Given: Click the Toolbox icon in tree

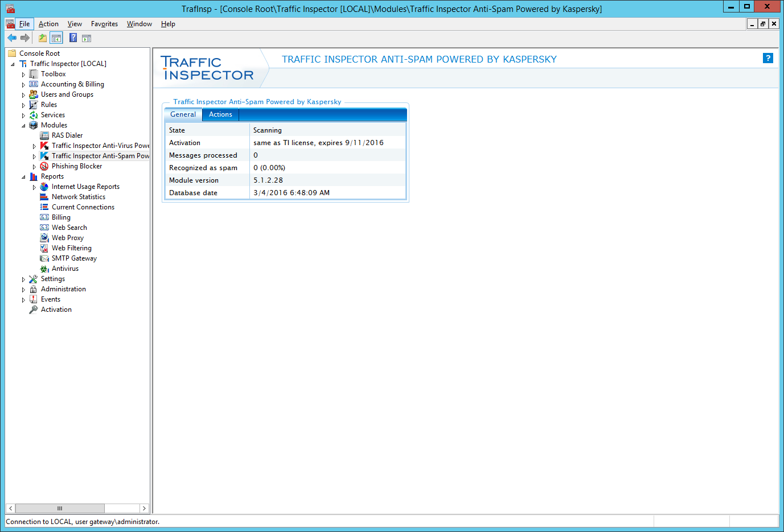Looking at the screenshot, I should 34,74.
